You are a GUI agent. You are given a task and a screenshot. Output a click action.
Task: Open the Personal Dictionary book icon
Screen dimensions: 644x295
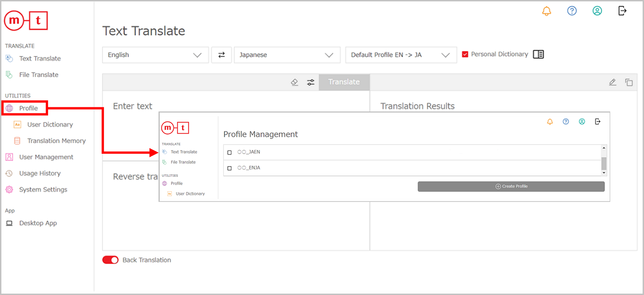point(539,54)
